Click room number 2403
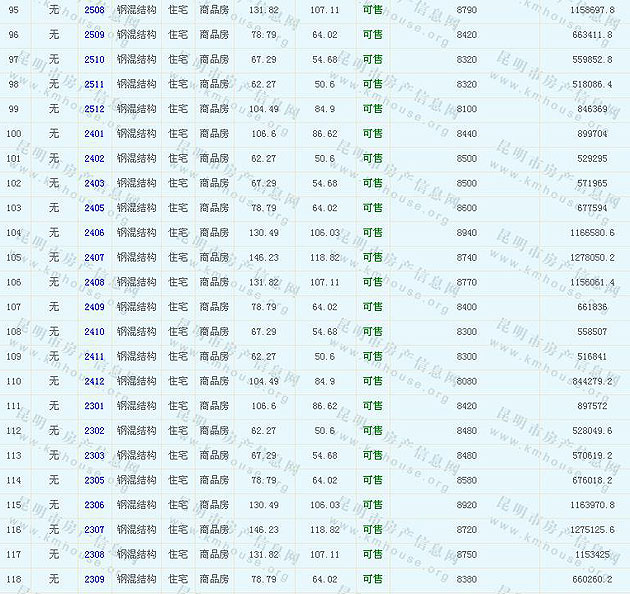Image resolution: width=630 pixels, height=594 pixels. pos(94,183)
